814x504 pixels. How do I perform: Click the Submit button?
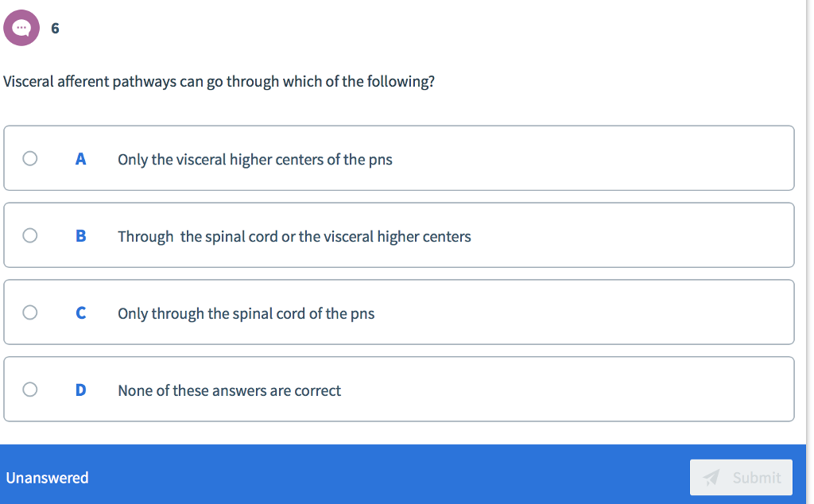[x=741, y=478]
